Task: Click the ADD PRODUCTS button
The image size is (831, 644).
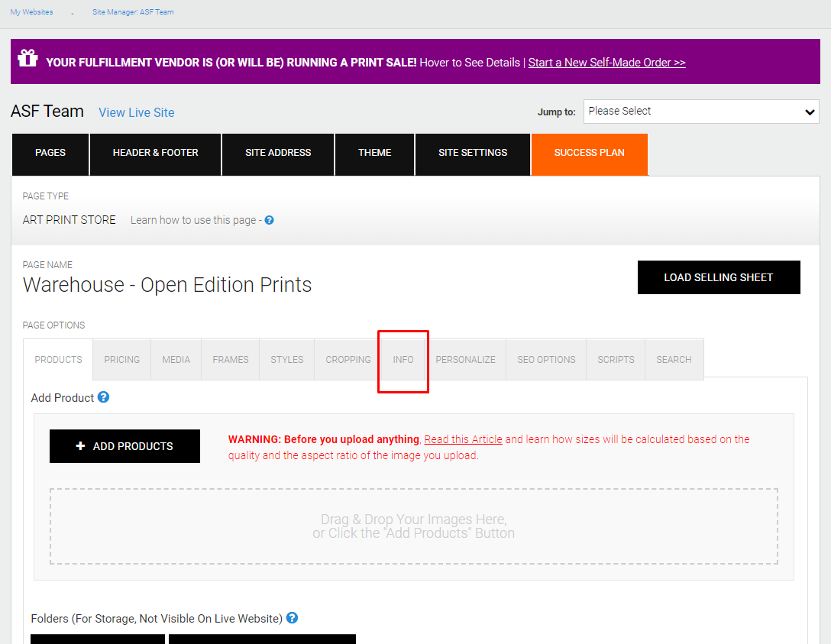Action: coord(124,446)
